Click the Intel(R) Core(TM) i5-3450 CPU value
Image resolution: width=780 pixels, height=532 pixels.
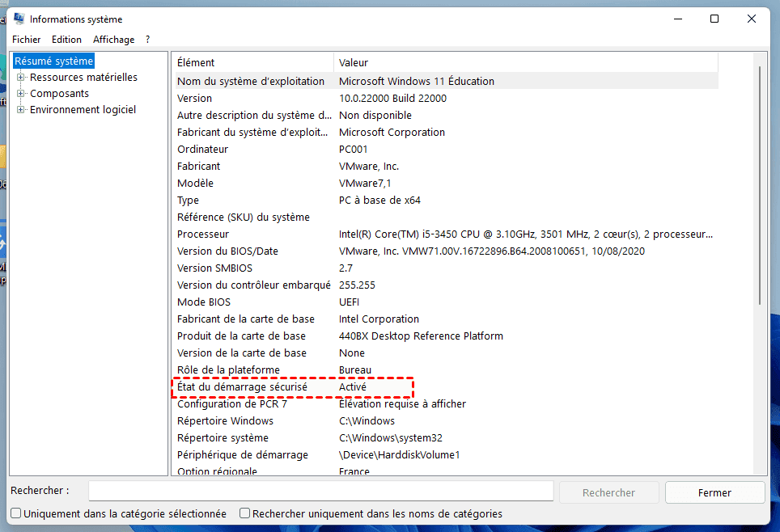pyautogui.click(x=525, y=234)
